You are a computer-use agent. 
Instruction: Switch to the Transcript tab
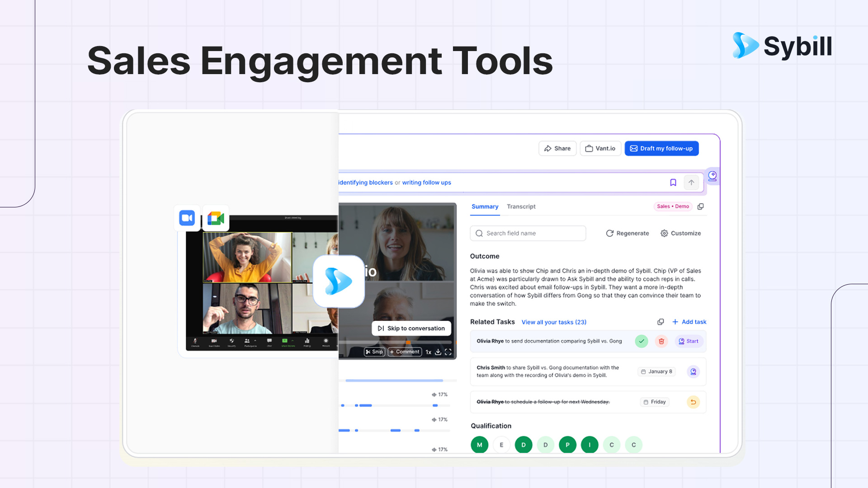point(521,206)
